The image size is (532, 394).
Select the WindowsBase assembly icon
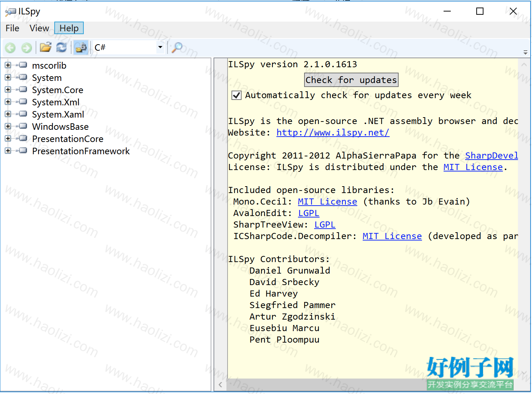pos(22,126)
